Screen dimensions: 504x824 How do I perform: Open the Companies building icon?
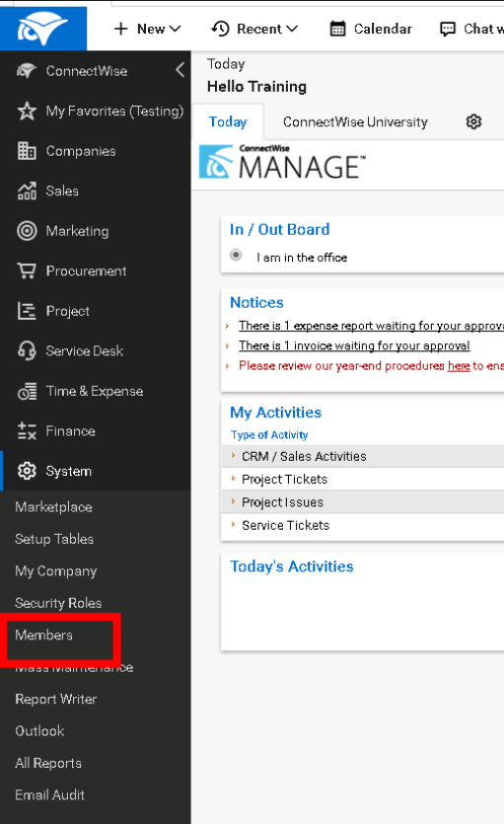[27, 151]
